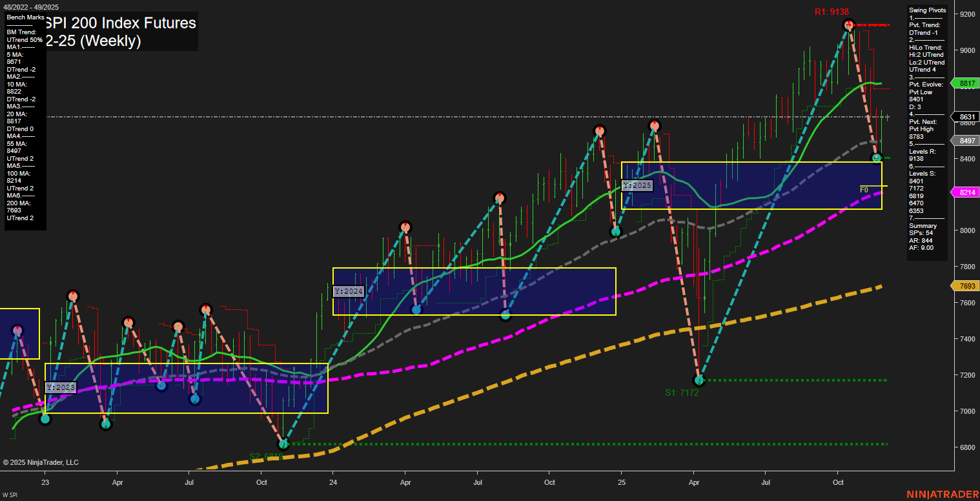The height and width of the screenshot is (501, 980).
Task: Select the Y:2025 yearly zone label
Action: 638,185
